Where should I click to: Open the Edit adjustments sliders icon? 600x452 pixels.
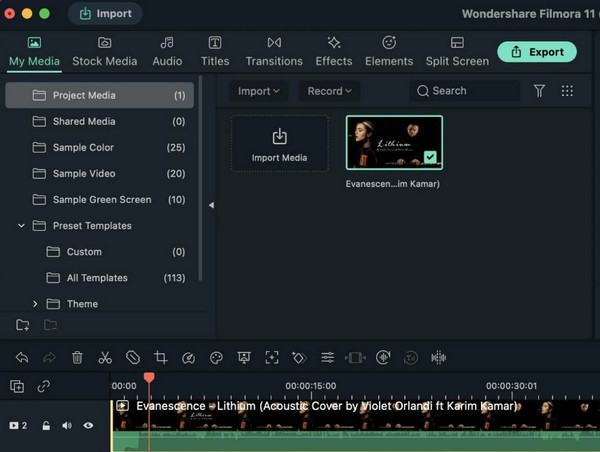328,358
